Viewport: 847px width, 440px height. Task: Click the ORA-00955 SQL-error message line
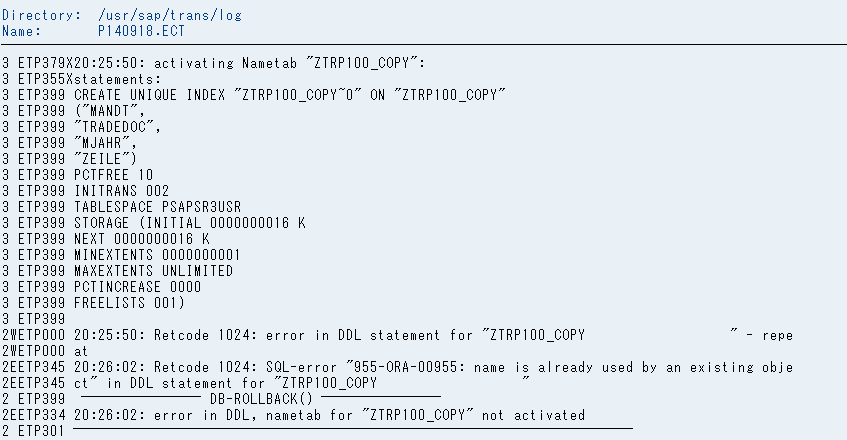click(x=398, y=367)
